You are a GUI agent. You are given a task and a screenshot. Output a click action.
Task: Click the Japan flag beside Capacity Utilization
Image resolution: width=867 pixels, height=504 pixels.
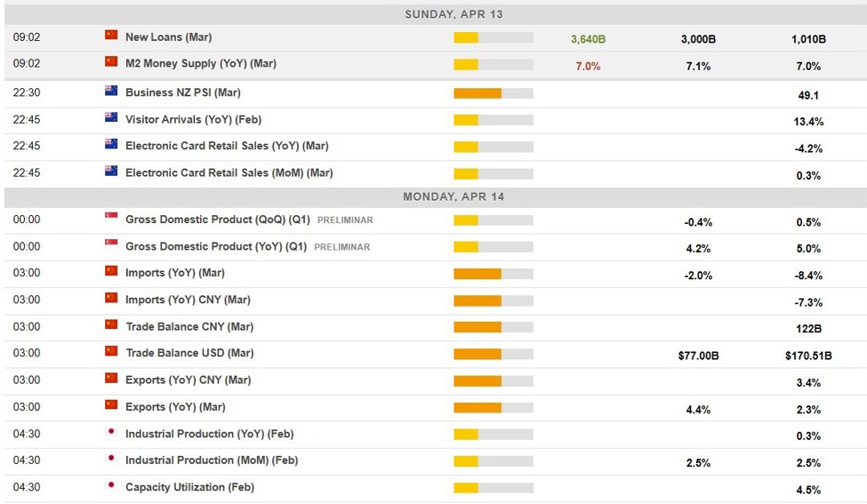(x=111, y=486)
